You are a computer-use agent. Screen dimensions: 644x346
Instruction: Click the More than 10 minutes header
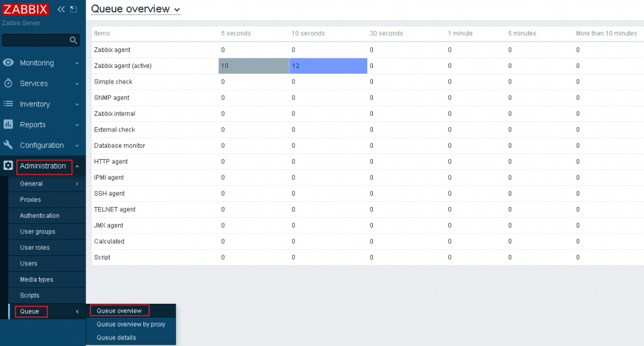[x=606, y=33]
